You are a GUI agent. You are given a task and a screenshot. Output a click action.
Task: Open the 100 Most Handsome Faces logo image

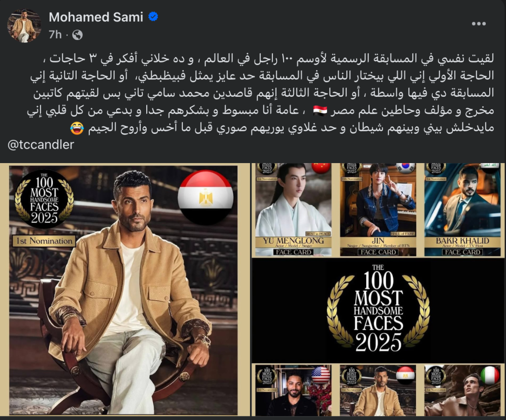(x=378, y=310)
